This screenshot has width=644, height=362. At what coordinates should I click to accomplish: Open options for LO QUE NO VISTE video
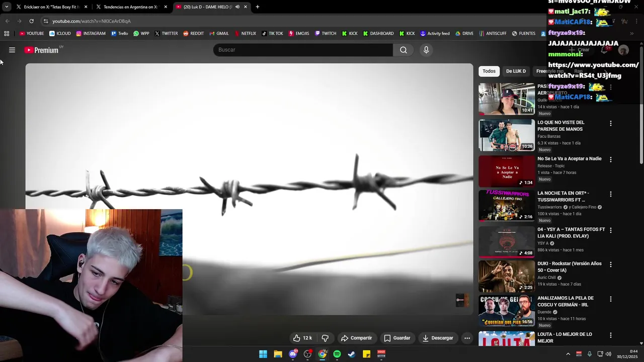(611, 123)
